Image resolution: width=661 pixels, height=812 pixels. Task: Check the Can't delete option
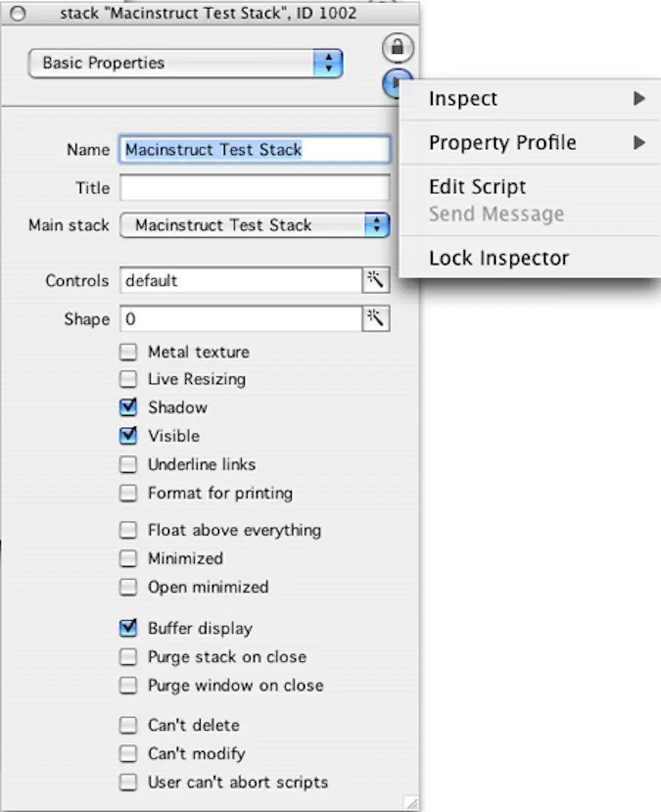point(128,725)
